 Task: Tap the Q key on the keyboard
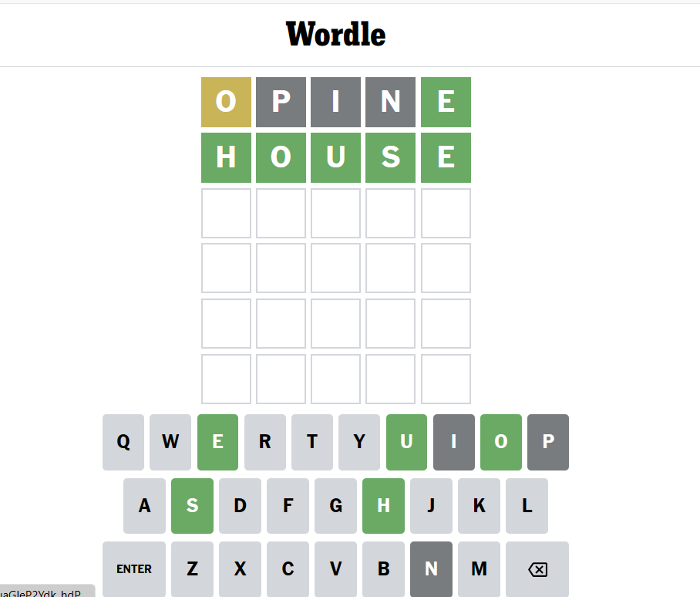point(123,442)
